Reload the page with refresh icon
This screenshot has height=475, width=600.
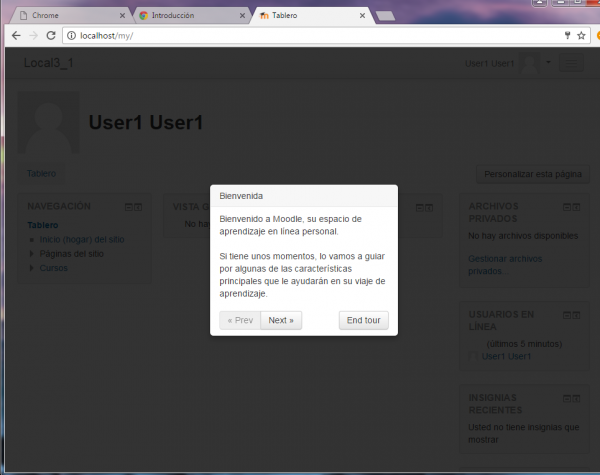pyautogui.click(x=51, y=36)
